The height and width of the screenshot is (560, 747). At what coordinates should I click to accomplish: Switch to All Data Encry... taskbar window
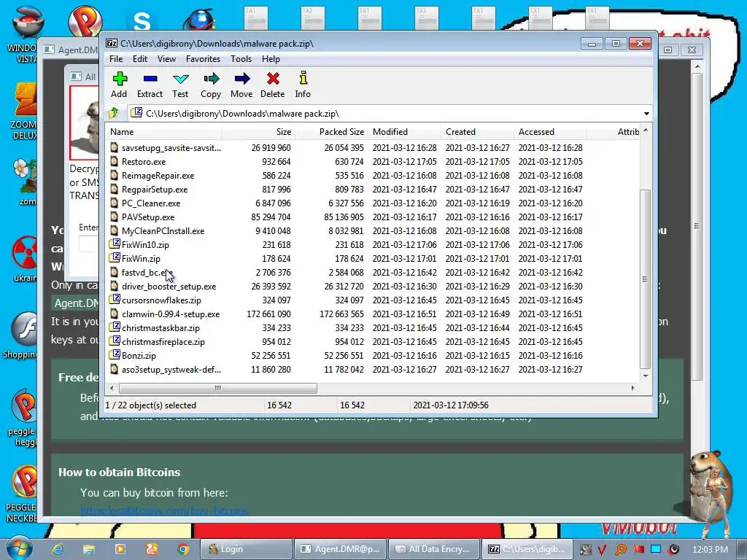pyautogui.click(x=434, y=549)
